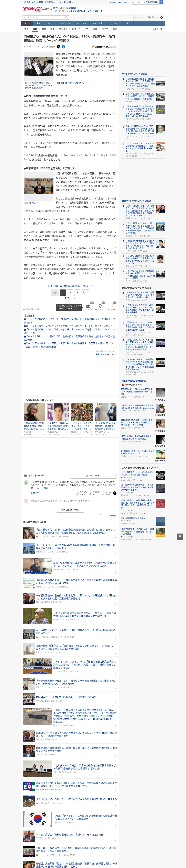Click the ログイン link

tap(57, 11)
